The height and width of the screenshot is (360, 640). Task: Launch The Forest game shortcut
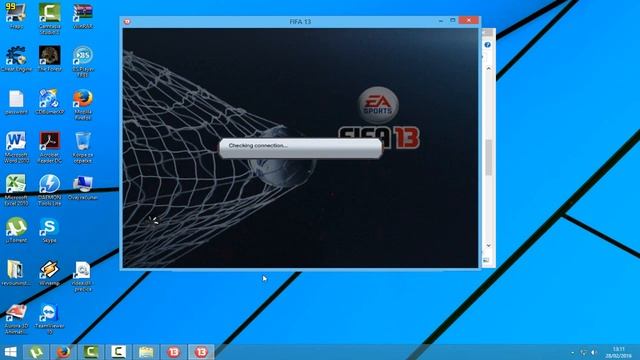[50, 58]
